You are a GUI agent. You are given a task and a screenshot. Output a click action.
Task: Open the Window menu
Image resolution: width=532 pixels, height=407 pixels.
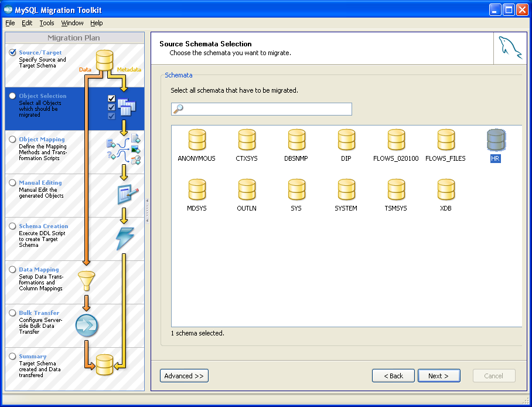tap(72, 23)
